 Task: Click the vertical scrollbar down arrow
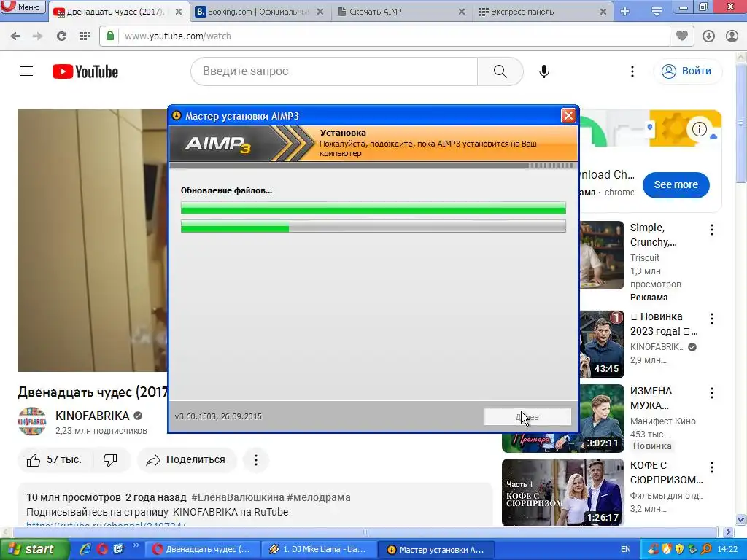click(x=741, y=519)
